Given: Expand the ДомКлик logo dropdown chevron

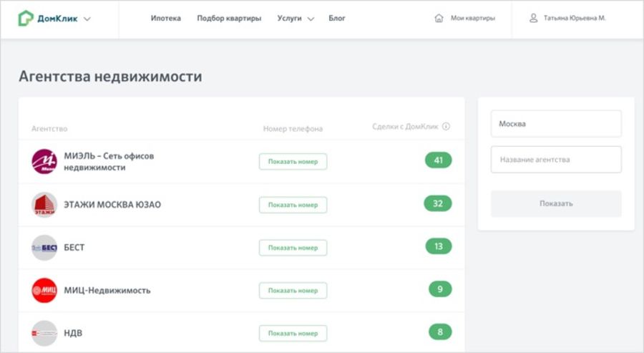Looking at the screenshot, I should (87, 19).
